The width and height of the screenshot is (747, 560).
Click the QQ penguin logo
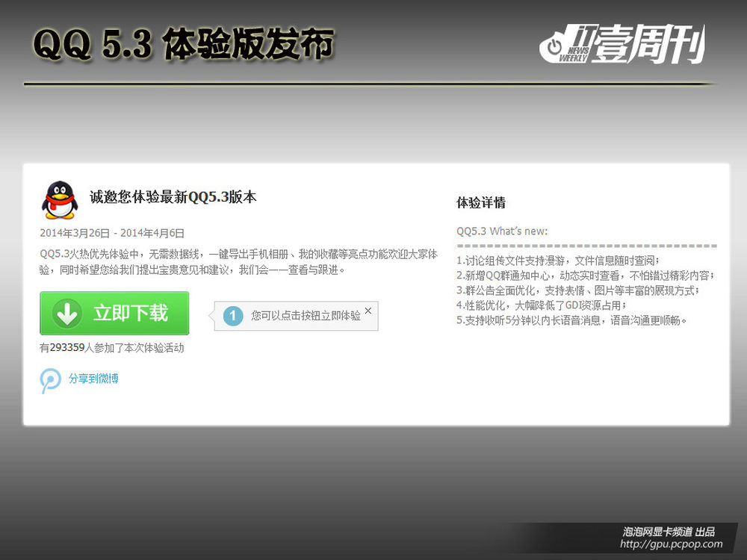[60, 200]
